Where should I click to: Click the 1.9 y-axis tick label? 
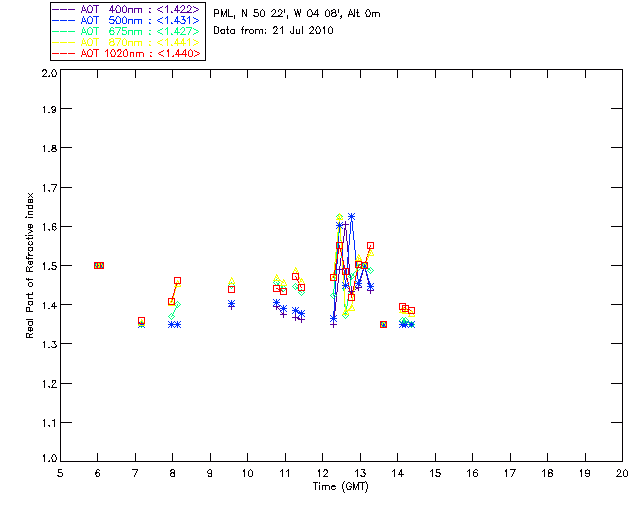click(x=49, y=109)
